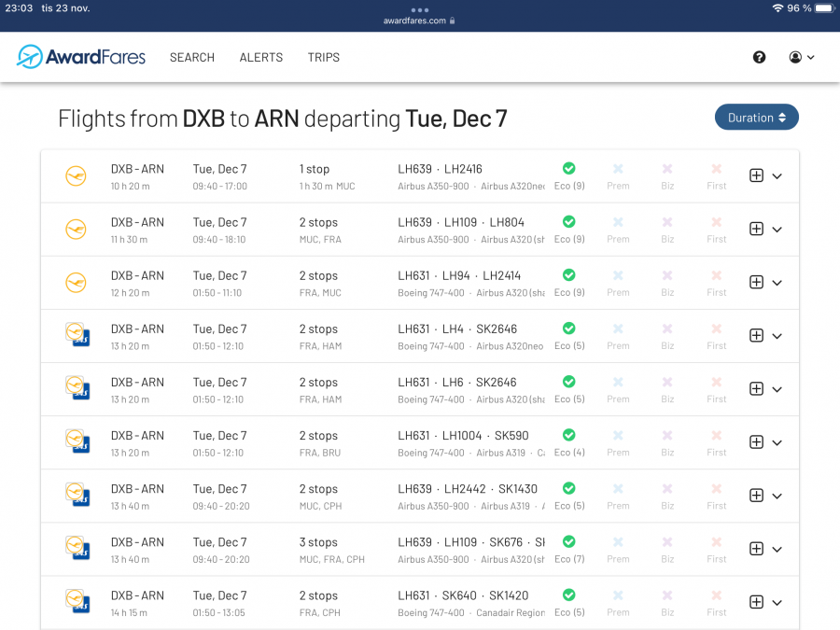840x630 pixels.
Task: Open the ALERTS menu item
Action: [x=261, y=57]
